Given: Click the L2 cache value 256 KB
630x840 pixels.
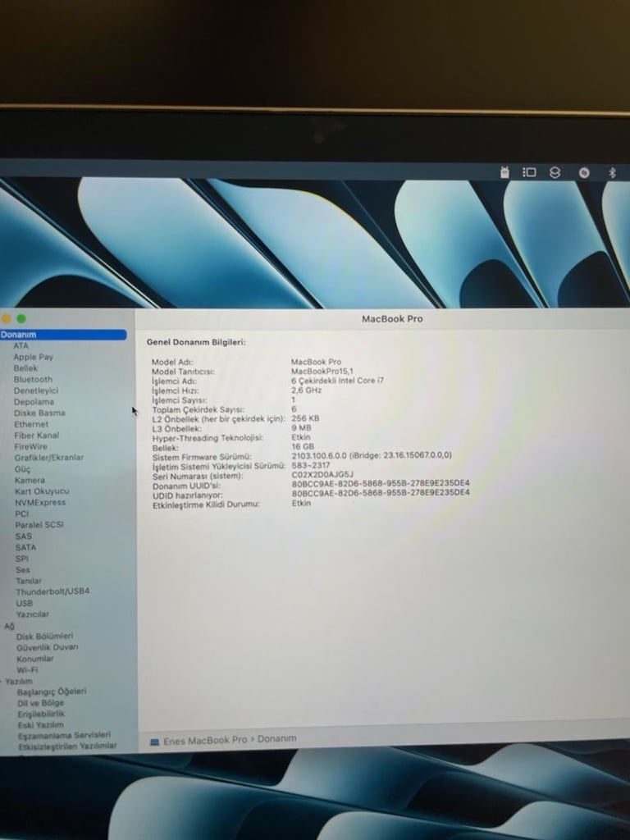Looking at the screenshot, I should coord(305,418).
